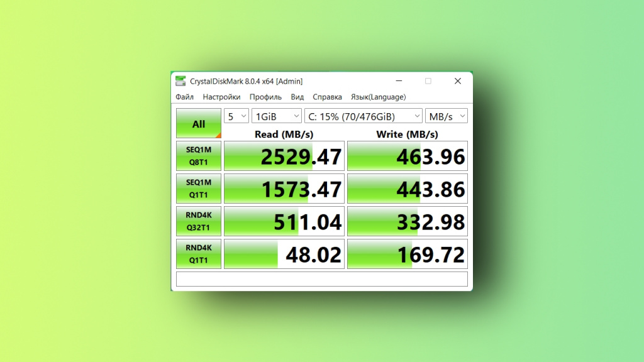Expand the 1GiB test size dropdown
The image size is (644, 362).
click(277, 116)
